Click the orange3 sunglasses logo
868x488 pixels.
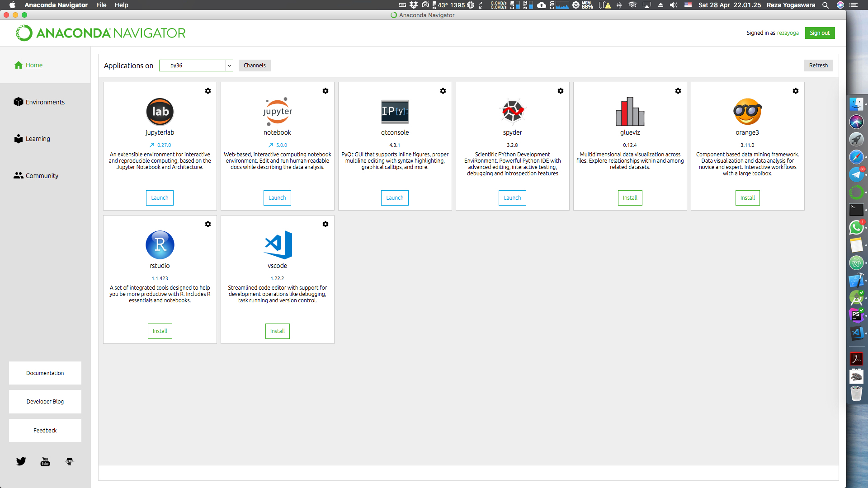[747, 112]
